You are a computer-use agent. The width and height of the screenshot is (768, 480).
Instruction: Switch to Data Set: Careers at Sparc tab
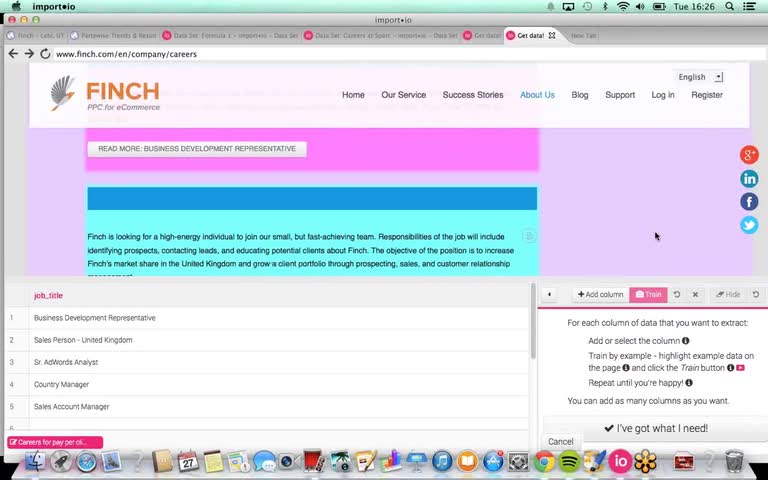381,35
